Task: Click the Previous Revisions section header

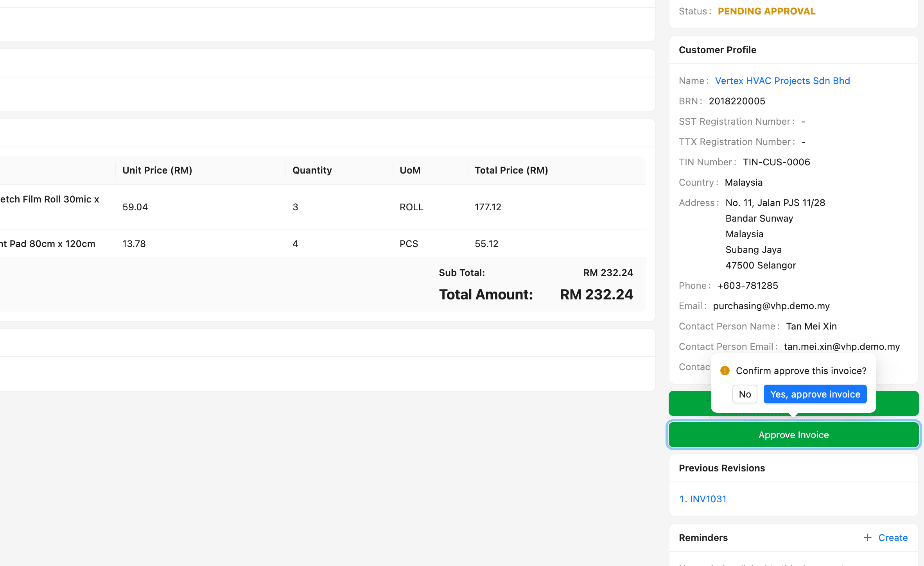Action: [x=722, y=468]
